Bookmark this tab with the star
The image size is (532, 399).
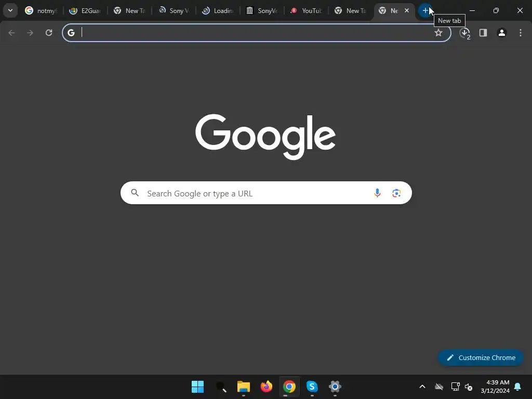click(438, 33)
